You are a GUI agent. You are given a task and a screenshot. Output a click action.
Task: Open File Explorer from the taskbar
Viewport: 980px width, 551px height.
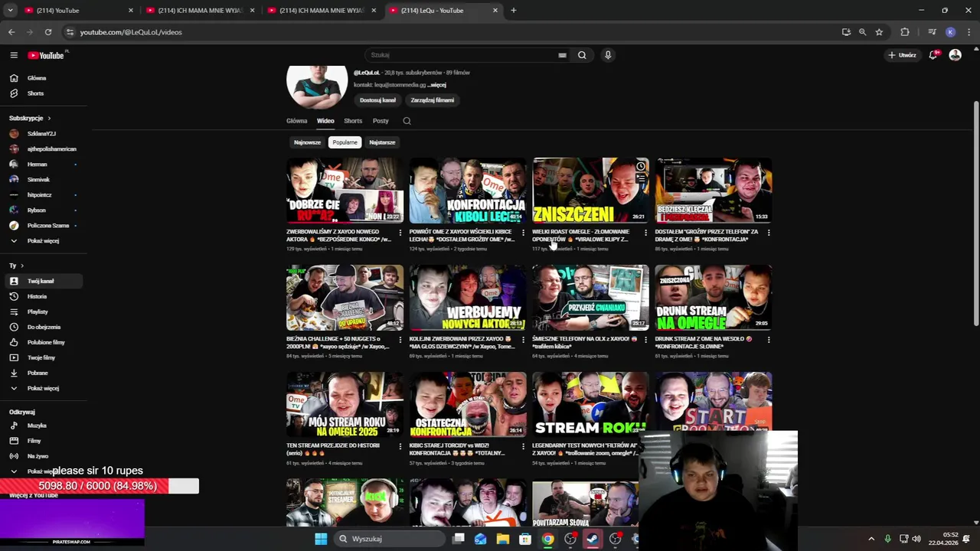coord(502,539)
